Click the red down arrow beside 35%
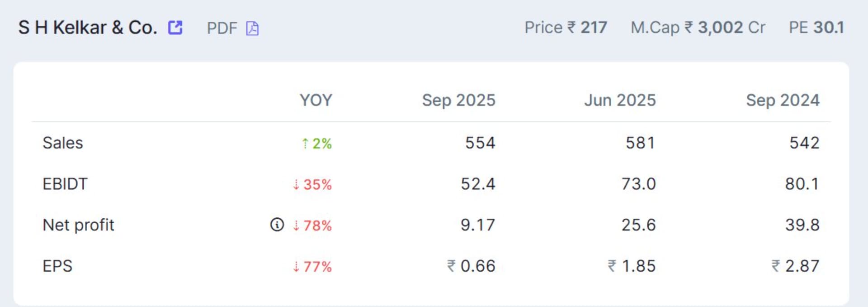 pos(296,184)
